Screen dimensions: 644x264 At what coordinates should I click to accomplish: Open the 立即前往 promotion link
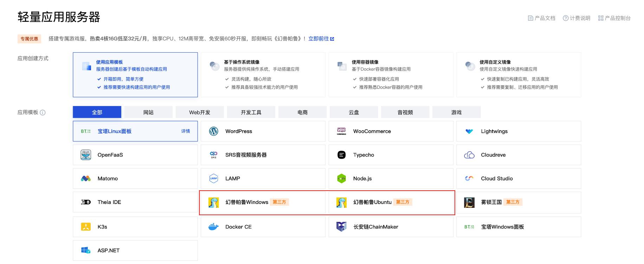[321, 39]
